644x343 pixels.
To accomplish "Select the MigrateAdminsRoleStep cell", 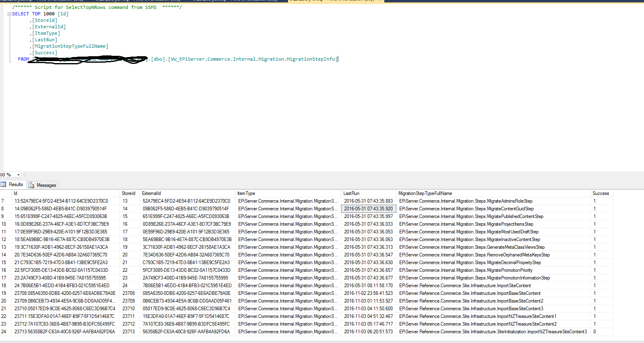I will (x=494, y=201).
